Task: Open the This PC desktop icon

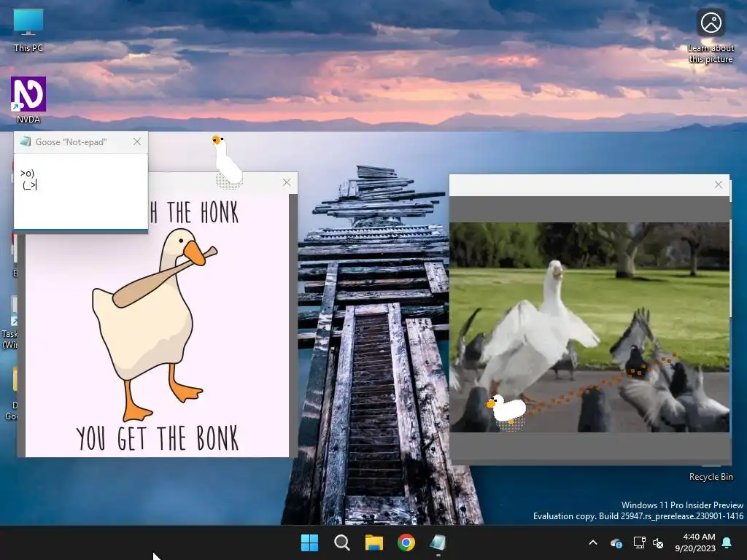Action: (x=28, y=31)
